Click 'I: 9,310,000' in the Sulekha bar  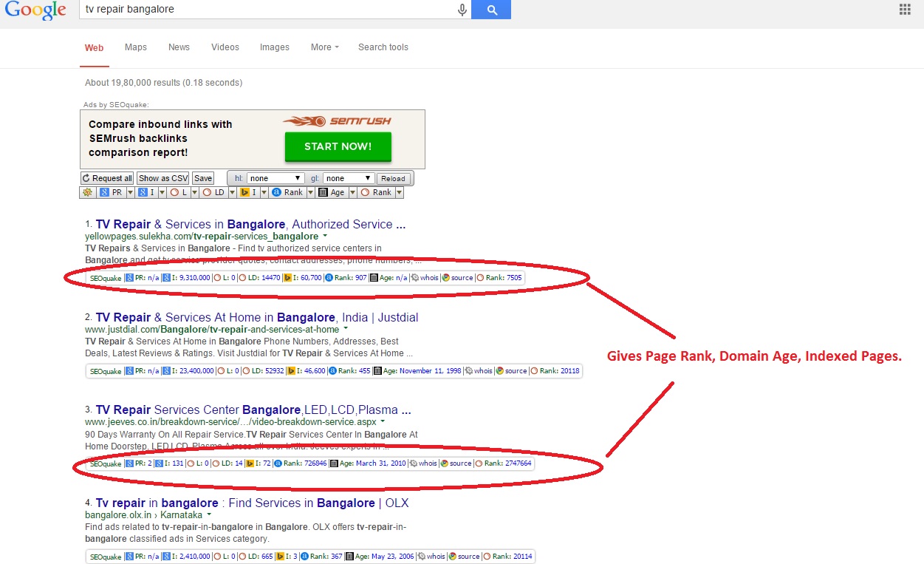[x=186, y=278]
